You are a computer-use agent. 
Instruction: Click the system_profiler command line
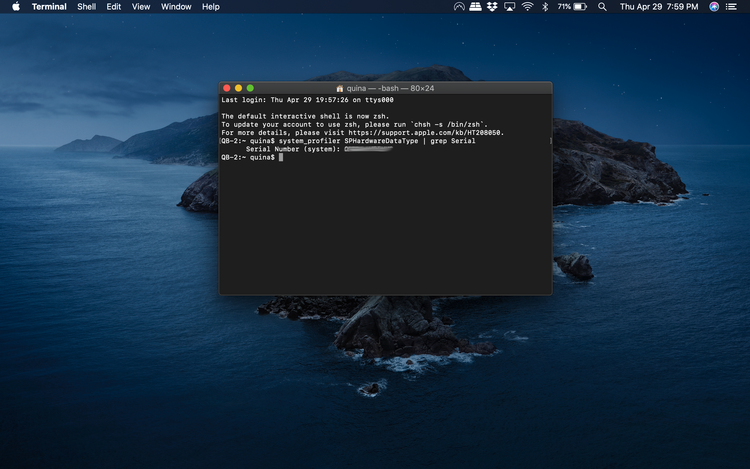(x=348, y=141)
